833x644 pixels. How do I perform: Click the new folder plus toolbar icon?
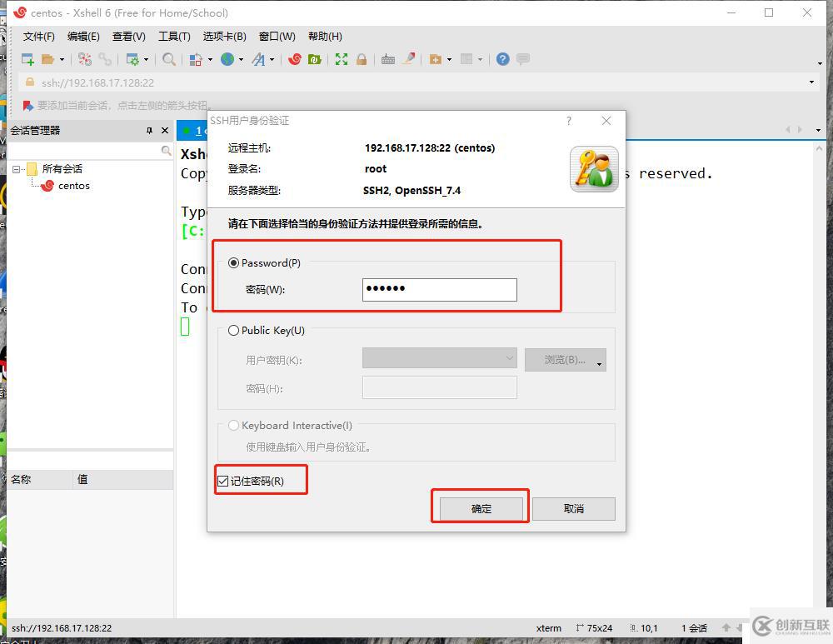point(436,59)
